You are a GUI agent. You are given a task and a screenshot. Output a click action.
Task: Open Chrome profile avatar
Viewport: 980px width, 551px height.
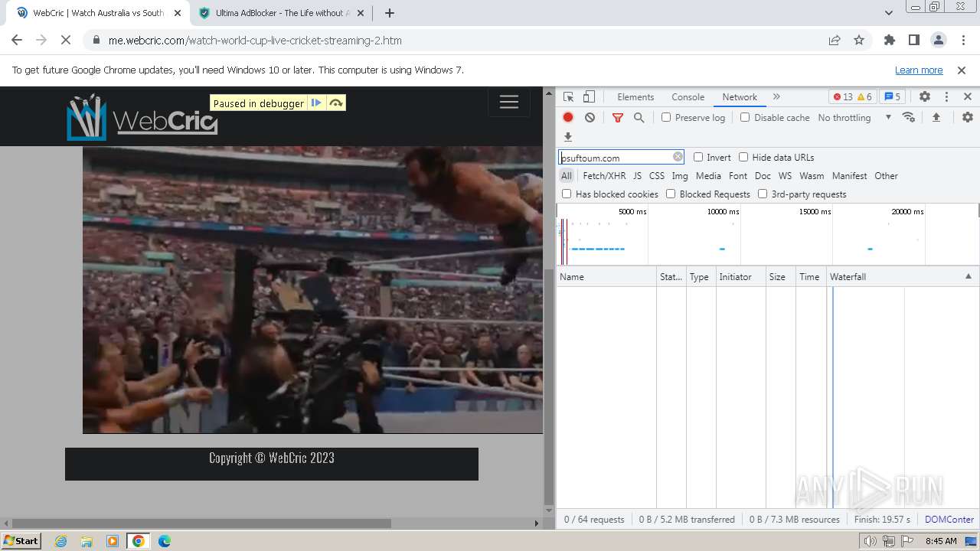[x=939, y=41]
